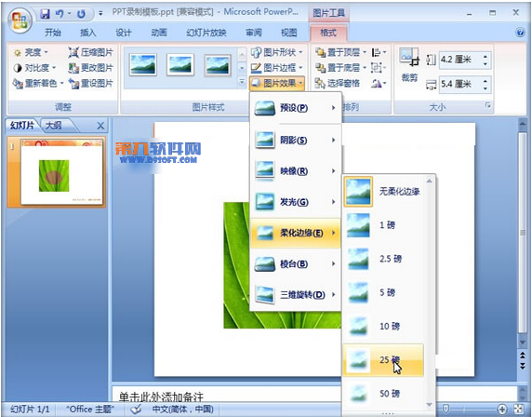Activate the 裁剪 crop tool
Image resolution: width=532 pixels, height=417 pixels.
click(409, 64)
